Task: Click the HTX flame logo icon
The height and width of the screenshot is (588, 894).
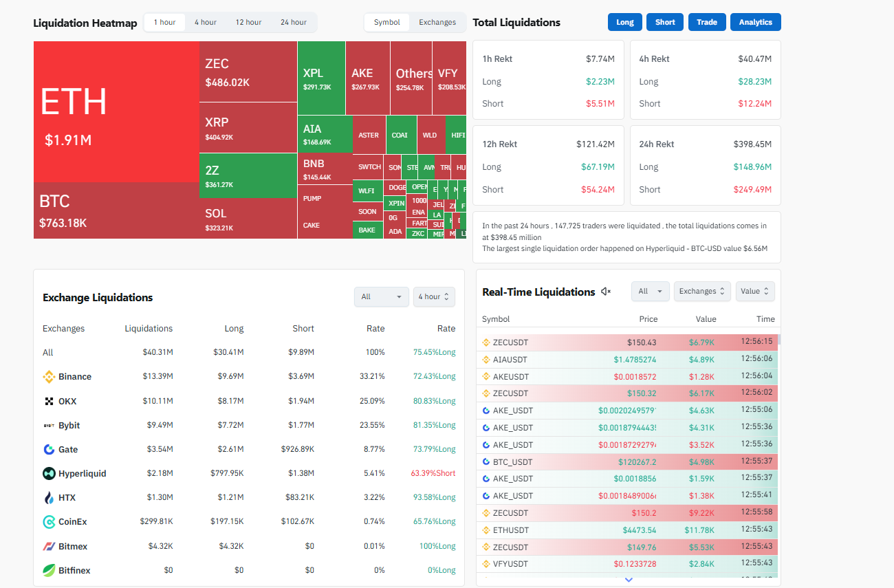Action: [x=49, y=498]
